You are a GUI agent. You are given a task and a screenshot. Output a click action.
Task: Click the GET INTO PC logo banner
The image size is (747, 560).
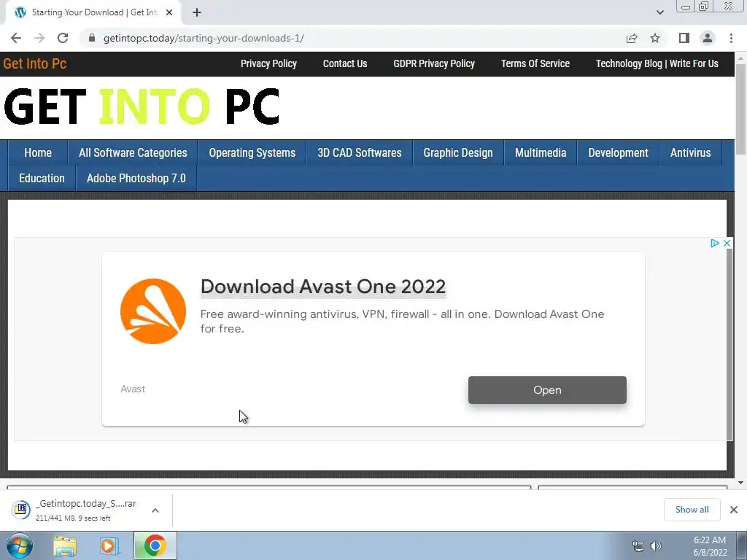click(x=142, y=106)
